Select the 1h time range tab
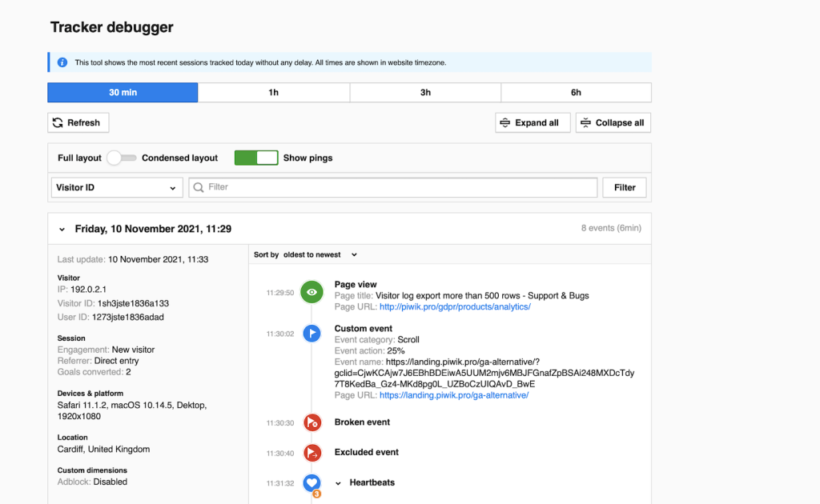This screenshot has width=820, height=504. pyautogui.click(x=273, y=93)
